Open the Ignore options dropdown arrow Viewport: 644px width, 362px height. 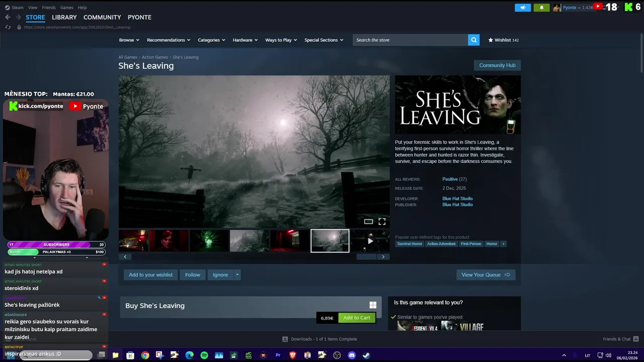tap(237, 275)
